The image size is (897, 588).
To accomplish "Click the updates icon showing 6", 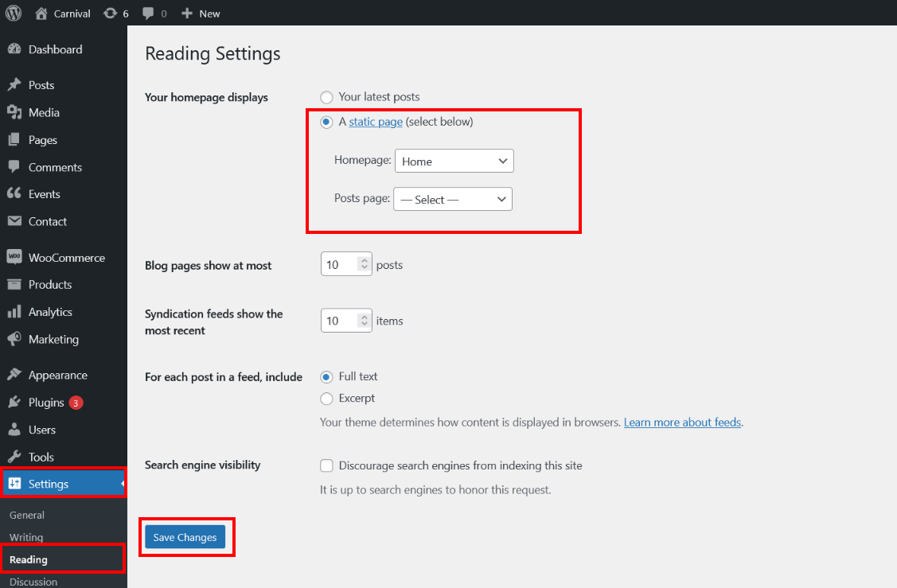I will pyautogui.click(x=111, y=14).
